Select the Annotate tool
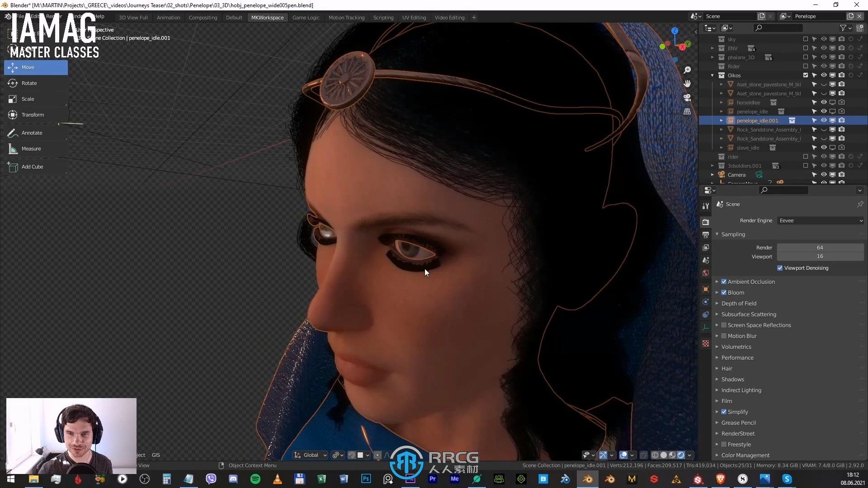The width and height of the screenshot is (868, 488). [36, 133]
